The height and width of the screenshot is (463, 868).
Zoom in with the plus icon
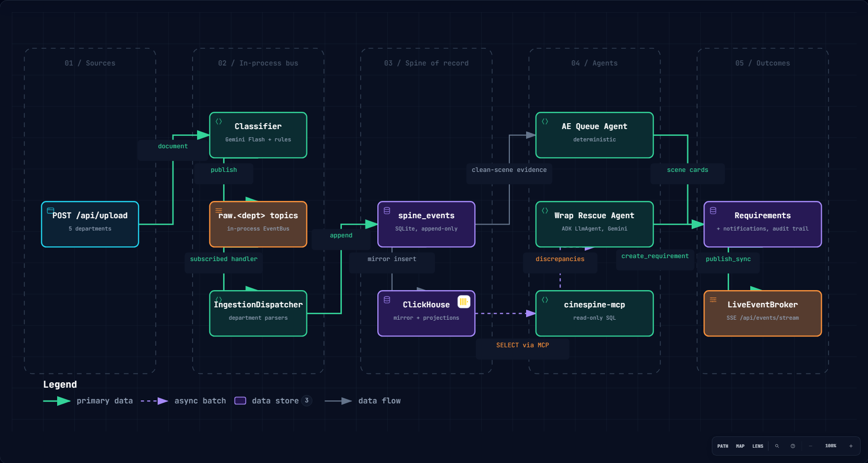[851, 446]
